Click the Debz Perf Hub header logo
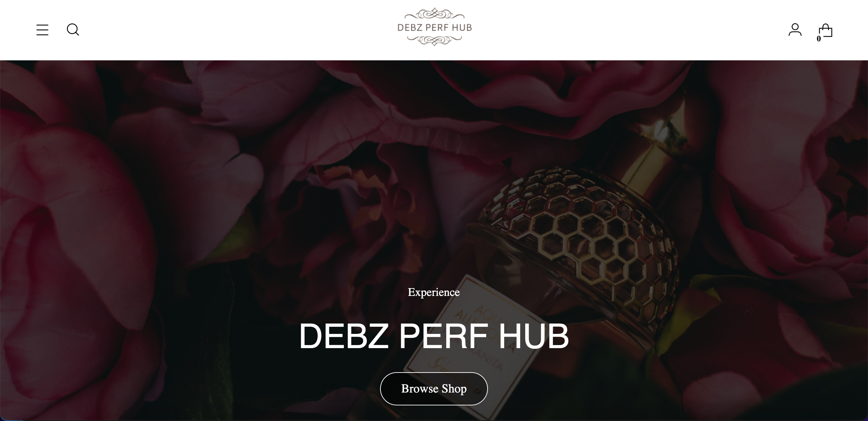The height and width of the screenshot is (421, 868). 434,27
